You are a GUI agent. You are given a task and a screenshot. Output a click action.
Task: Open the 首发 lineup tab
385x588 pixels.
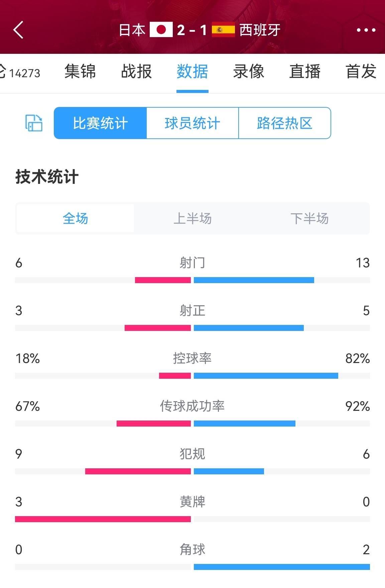point(361,72)
